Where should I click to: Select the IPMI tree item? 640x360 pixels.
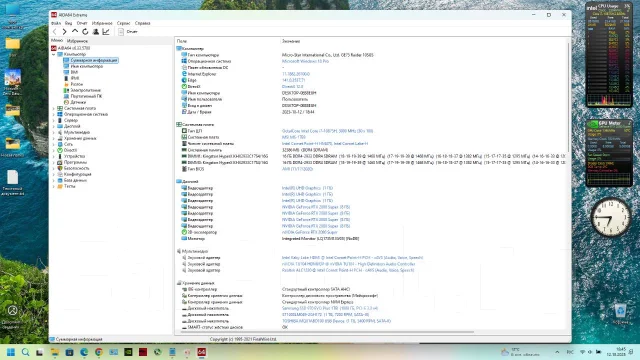tap(75, 78)
